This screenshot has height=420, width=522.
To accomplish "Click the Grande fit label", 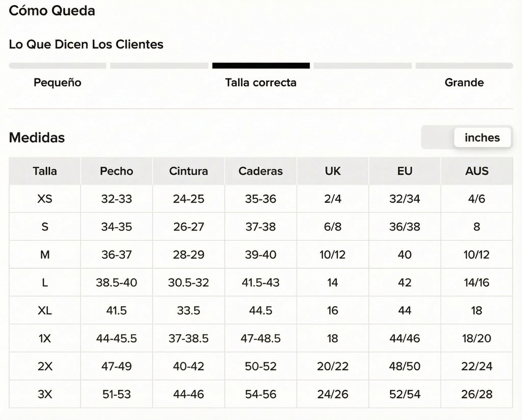I will (464, 82).
